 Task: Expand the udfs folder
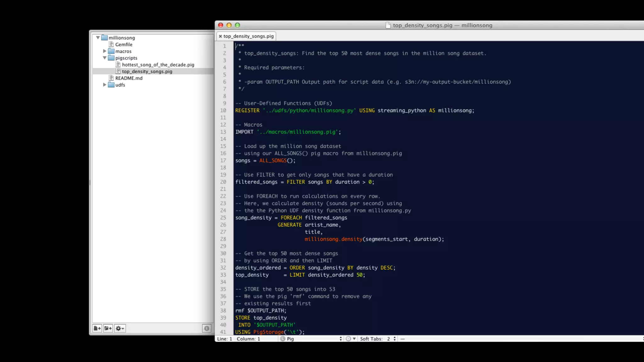click(x=105, y=85)
